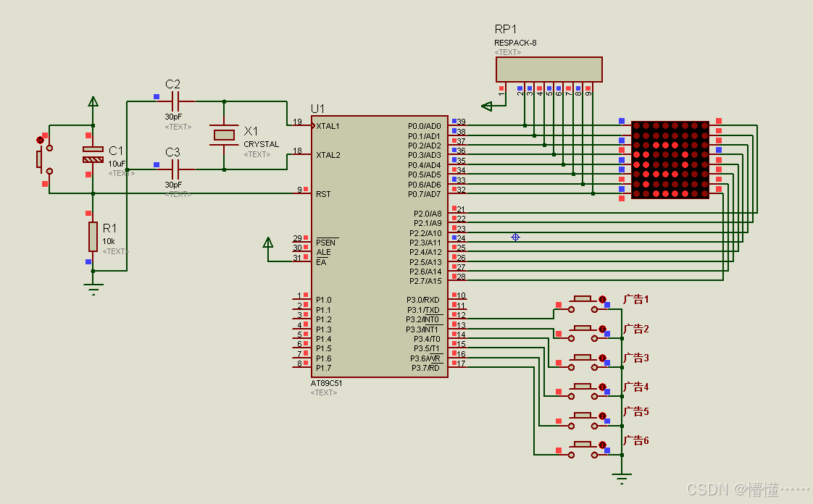This screenshot has height=504, width=813.
Task: Click the P0.0/AD0 pin label
Action: pyautogui.click(x=424, y=126)
